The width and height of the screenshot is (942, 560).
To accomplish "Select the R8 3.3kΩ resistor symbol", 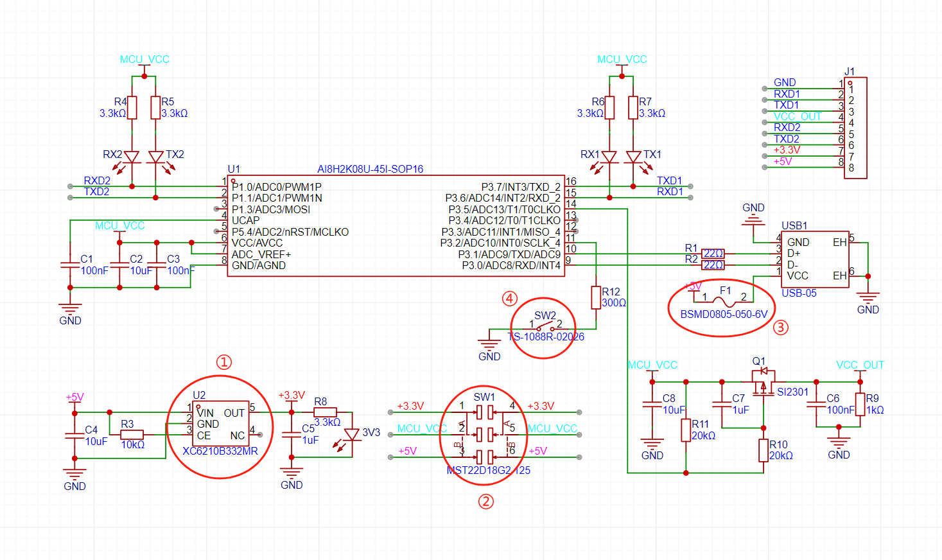I will click(325, 412).
